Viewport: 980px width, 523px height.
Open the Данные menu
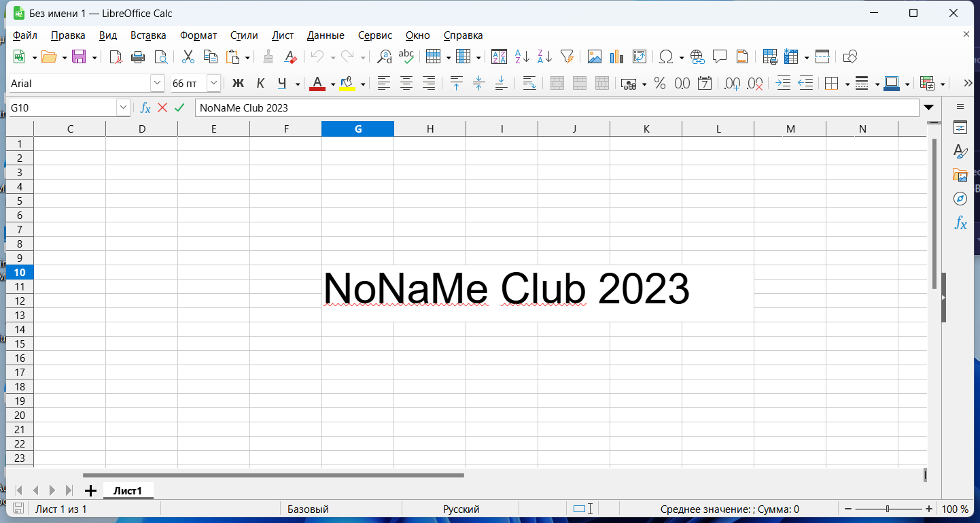tap(326, 35)
